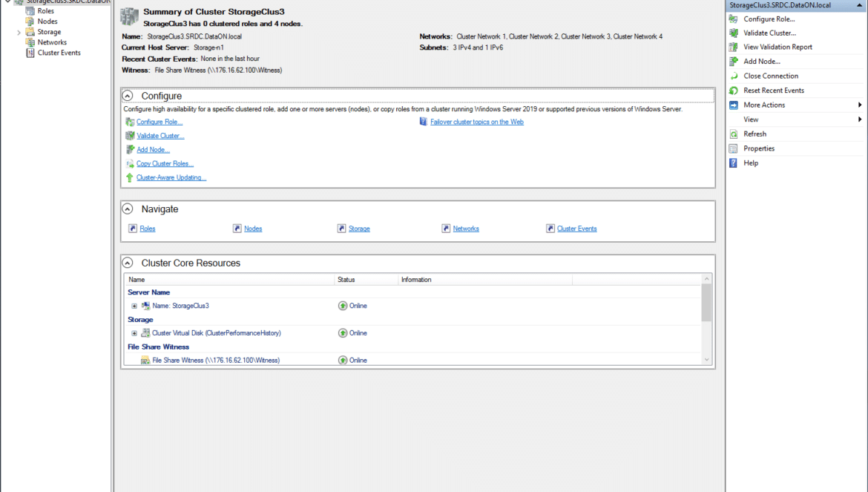The width and height of the screenshot is (868, 492).
Task: Choose Properties in the Actions pane
Action: click(759, 148)
